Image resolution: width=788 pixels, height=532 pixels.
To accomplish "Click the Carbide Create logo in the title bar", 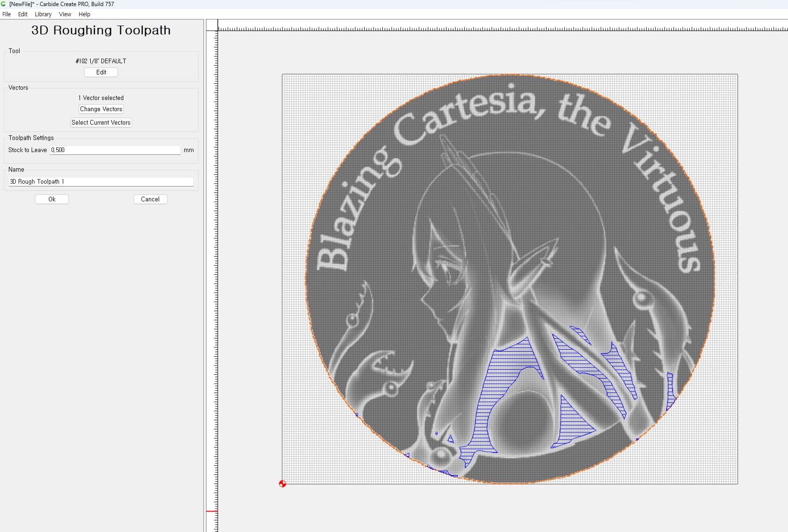I will point(5,4).
